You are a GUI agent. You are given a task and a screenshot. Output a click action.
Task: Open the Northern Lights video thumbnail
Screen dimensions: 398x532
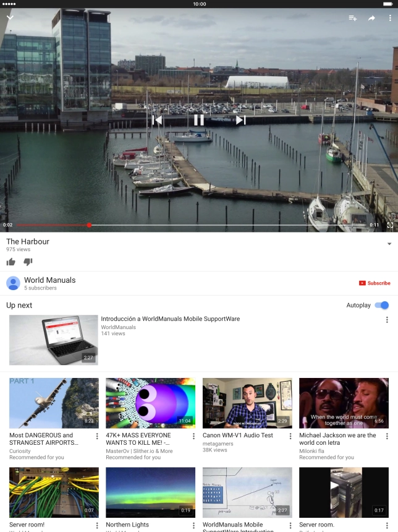[x=151, y=492]
